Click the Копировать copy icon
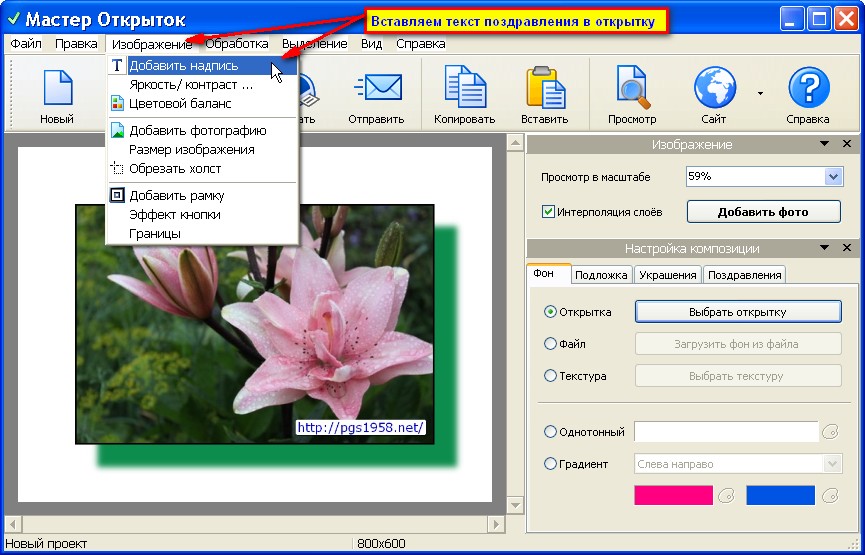The height and width of the screenshot is (555, 865). 465,87
